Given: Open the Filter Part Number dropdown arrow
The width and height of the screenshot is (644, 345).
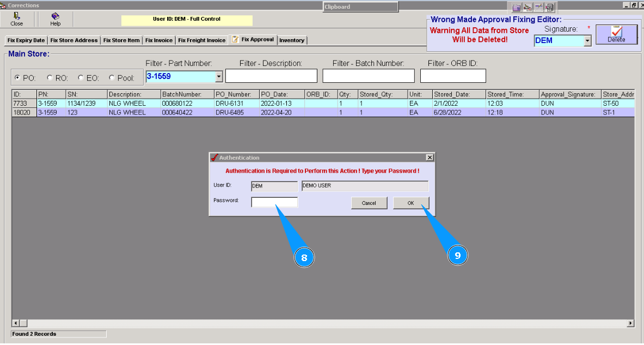Looking at the screenshot, I should (x=218, y=76).
